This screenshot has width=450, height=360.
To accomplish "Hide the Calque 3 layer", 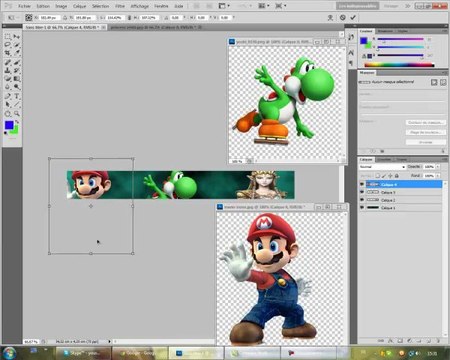I will click(x=362, y=192).
